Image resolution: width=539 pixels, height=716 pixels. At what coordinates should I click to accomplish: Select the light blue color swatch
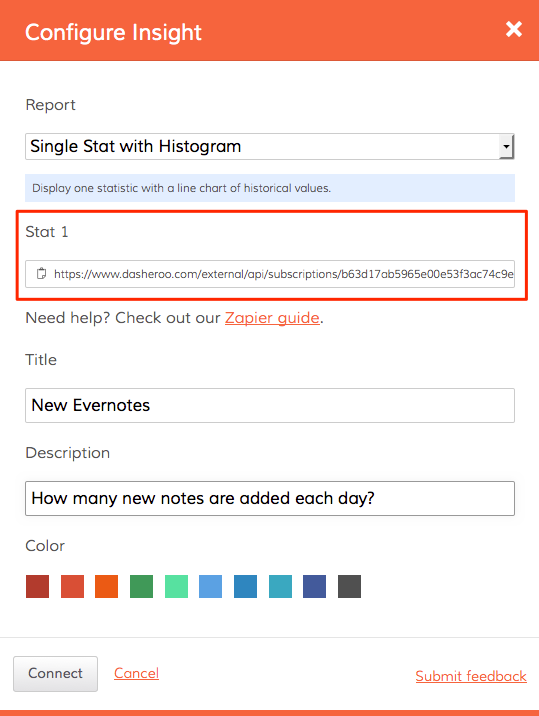(x=211, y=586)
